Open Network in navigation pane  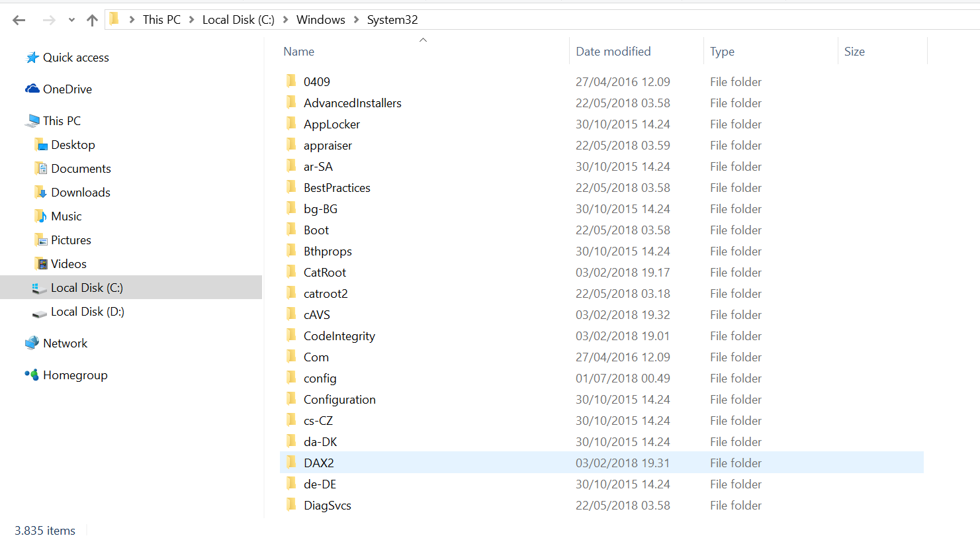tap(66, 343)
